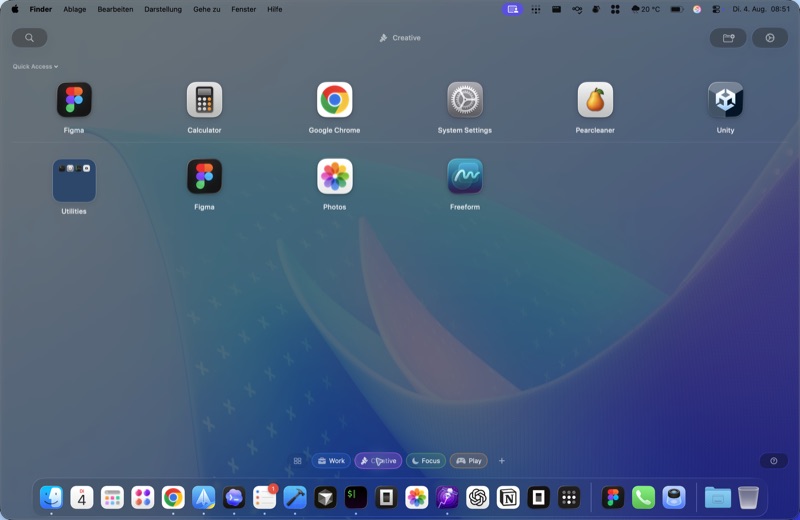The image size is (800, 520).
Task: Switch to the Work space tab
Action: point(331,461)
